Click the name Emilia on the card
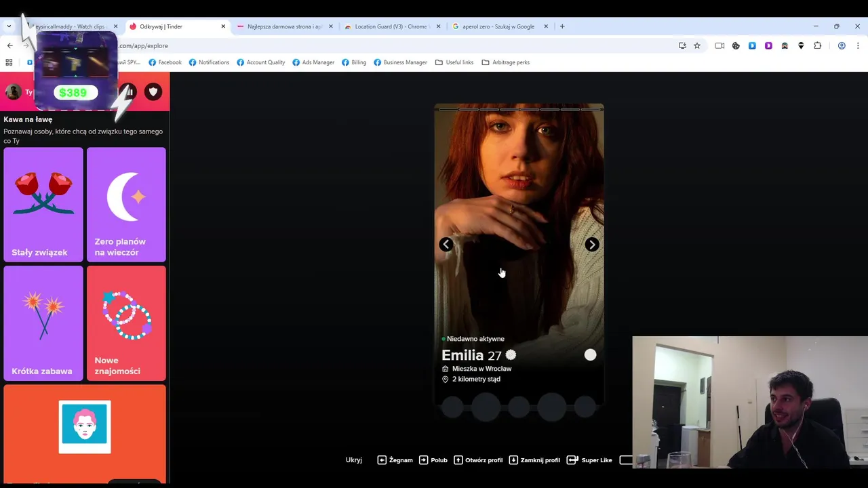The image size is (868, 488). click(x=462, y=355)
